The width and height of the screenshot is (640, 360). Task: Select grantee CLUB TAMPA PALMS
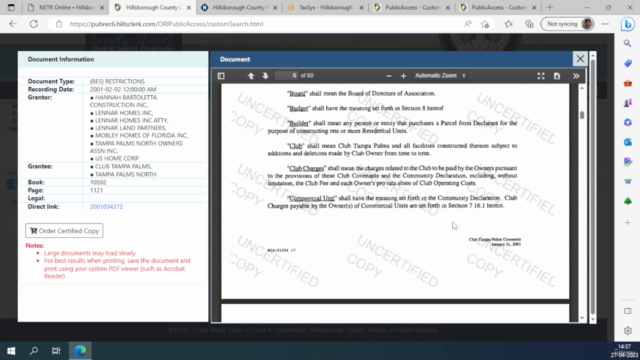point(123,167)
